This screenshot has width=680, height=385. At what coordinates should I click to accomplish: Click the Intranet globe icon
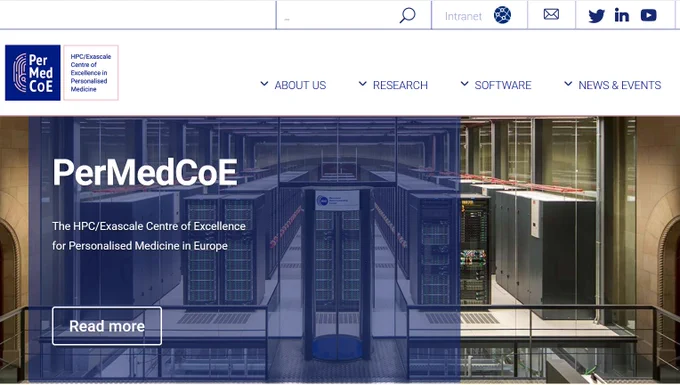point(502,15)
